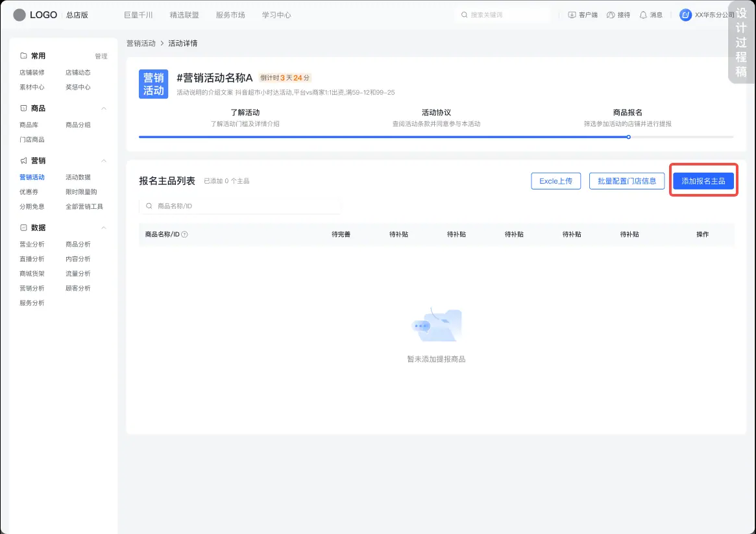
Task: Click the 活动详情 breadcrumb text
Action: (183, 43)
